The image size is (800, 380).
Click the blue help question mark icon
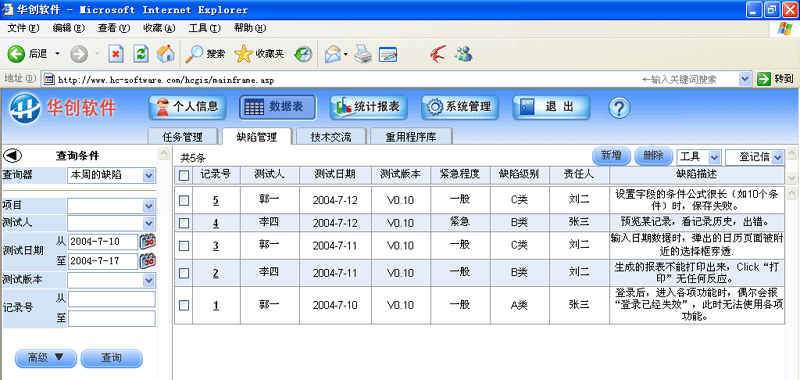(619, 107)
